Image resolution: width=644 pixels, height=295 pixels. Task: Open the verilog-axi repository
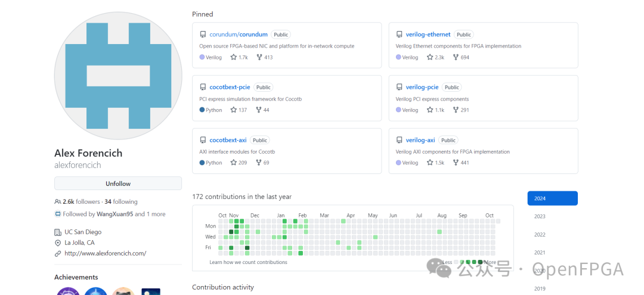pyautogui.click(x=420, y=140)
